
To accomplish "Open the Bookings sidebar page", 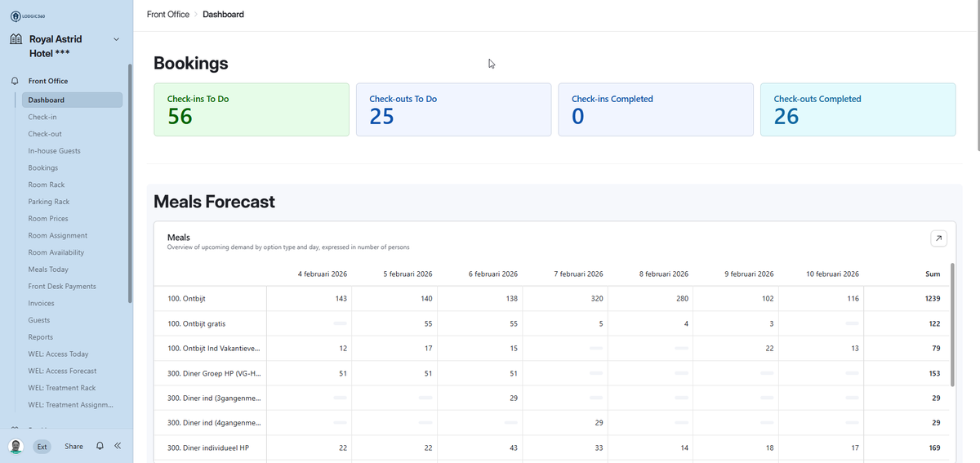I will (43, 167).
